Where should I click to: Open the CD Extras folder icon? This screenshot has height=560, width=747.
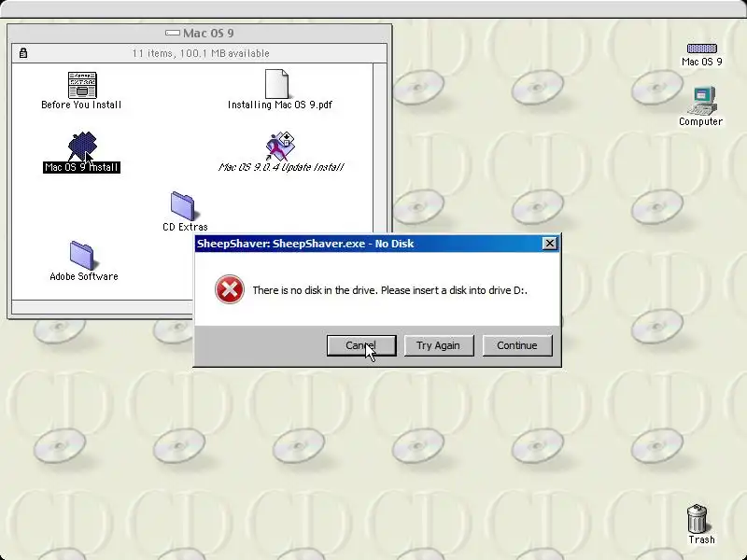(x=183, y=205)
